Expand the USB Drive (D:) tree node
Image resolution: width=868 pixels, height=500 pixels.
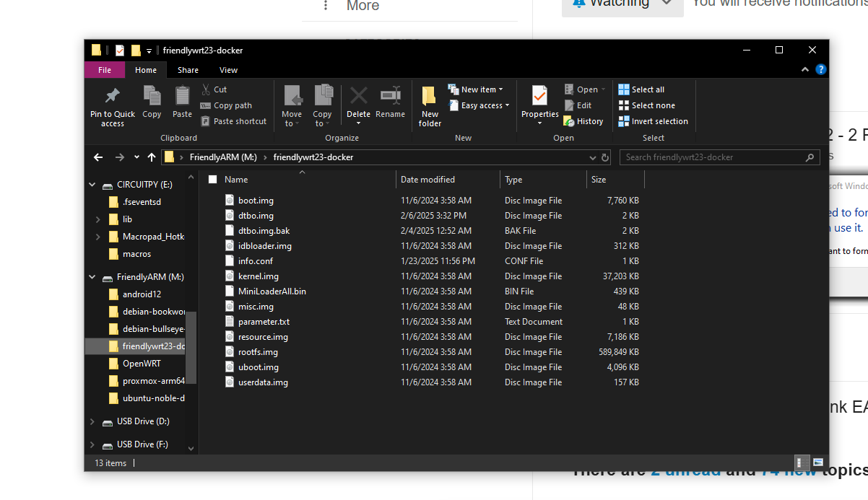coord(92,421)
